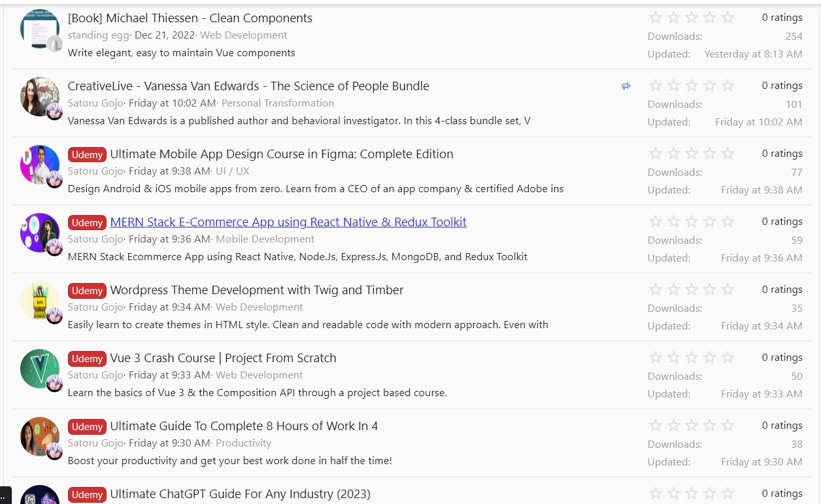
Task: Click the star rating for the MERN Stack row
Action: pyautogui.click(x=692, y=222)
